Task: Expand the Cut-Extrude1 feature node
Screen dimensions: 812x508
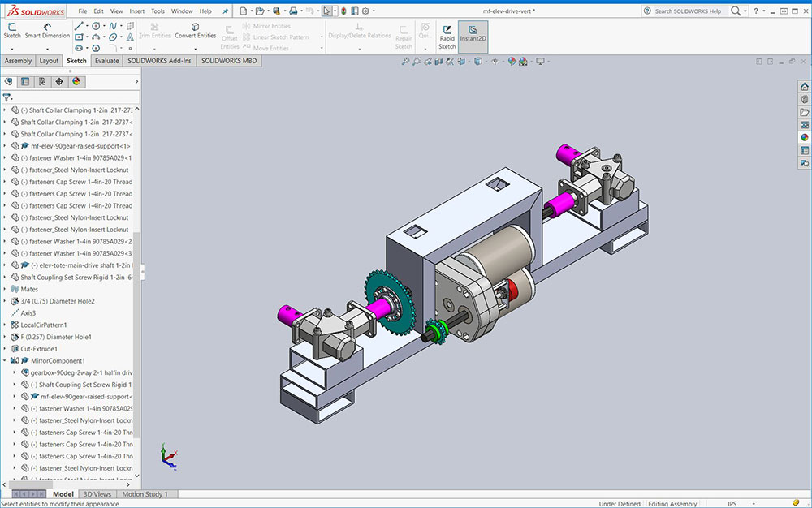Action: tap(5, 349)
